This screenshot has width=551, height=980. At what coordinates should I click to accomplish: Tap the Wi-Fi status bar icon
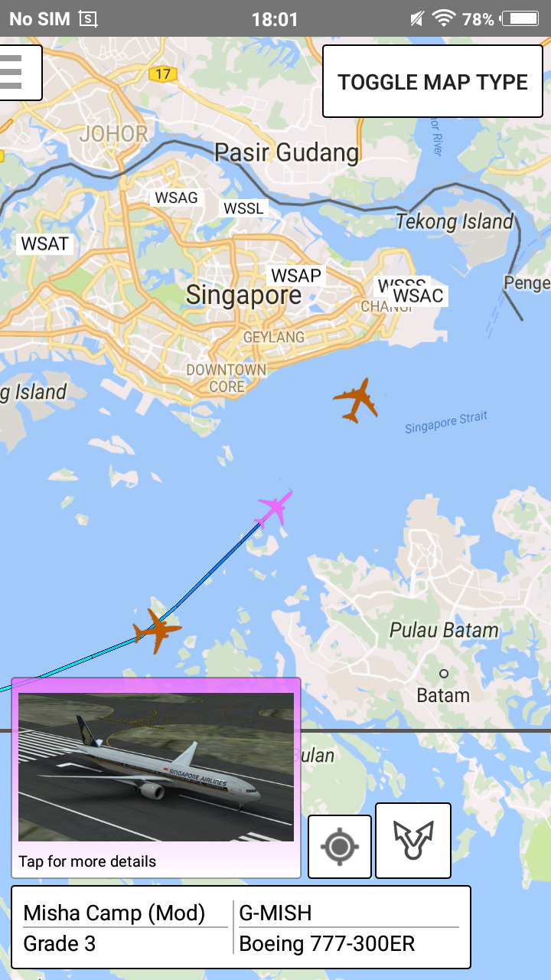click(444, 18)
